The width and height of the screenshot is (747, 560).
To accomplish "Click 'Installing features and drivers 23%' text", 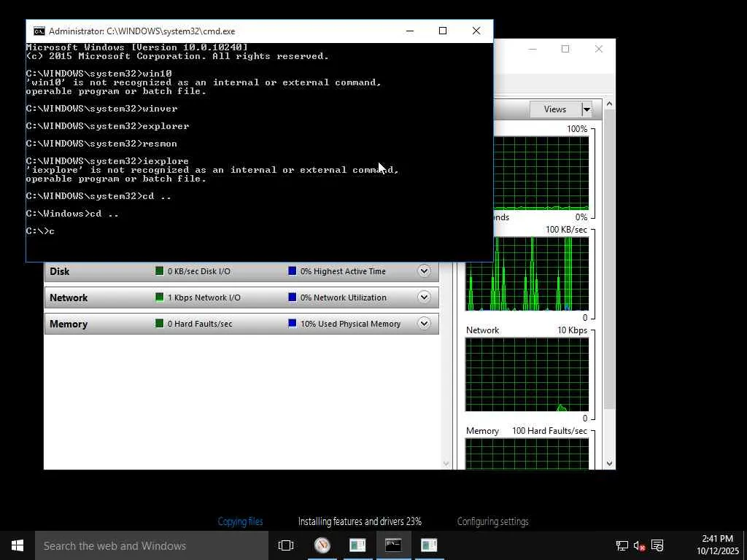I will 360,521.
